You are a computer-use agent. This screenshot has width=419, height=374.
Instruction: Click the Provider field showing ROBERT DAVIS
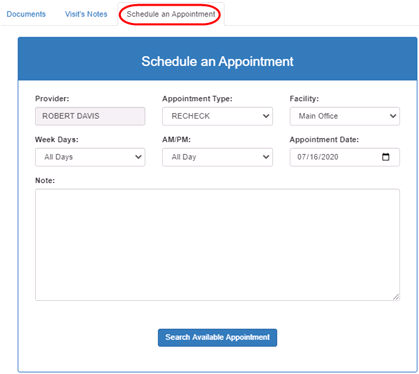click(x=90, y=116)
